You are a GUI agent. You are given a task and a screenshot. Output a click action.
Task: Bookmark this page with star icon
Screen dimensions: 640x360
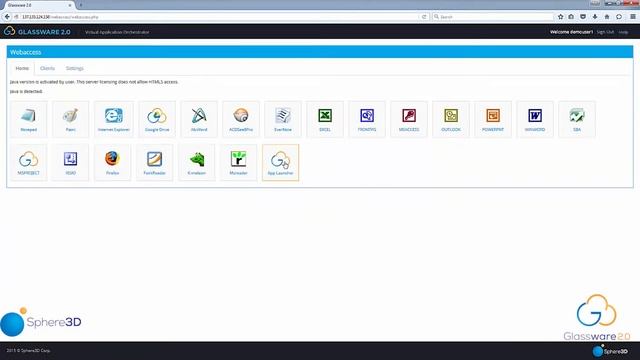(x=560, y=17)
